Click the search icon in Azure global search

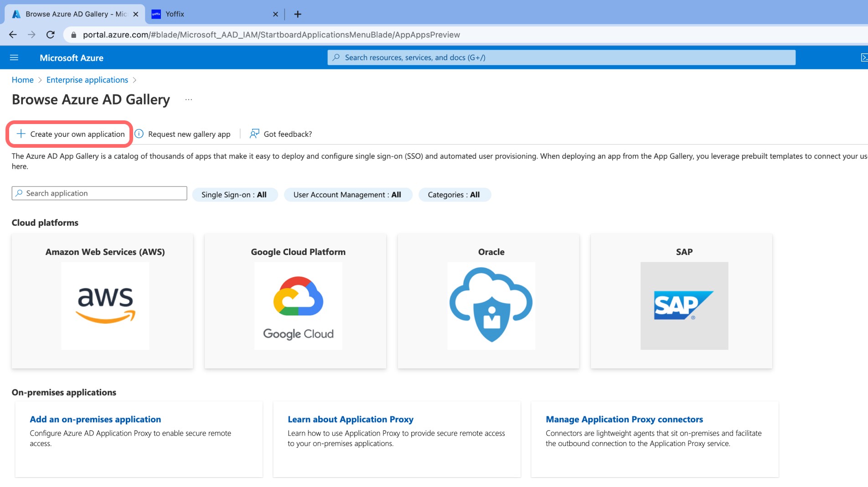[x=336, y=57]
